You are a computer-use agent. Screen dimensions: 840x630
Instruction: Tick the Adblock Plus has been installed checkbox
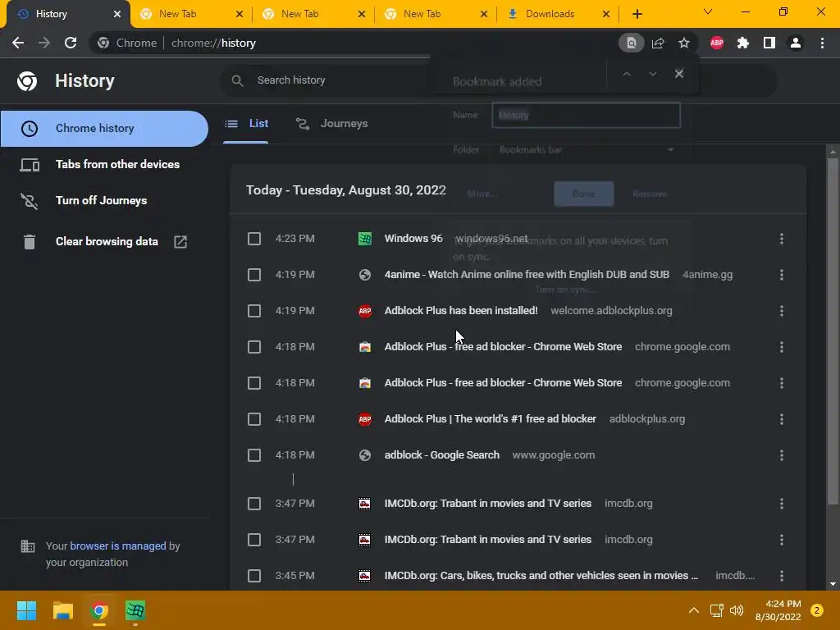point(254,311)
